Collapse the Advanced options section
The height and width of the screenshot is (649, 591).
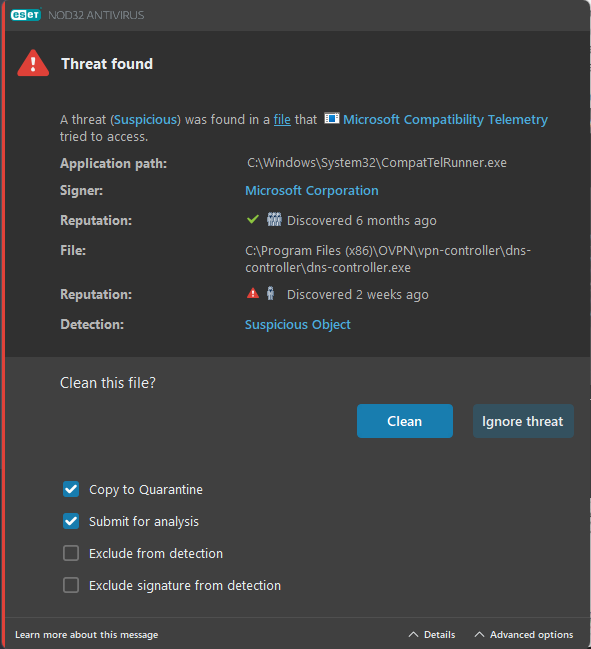point(524,635)
